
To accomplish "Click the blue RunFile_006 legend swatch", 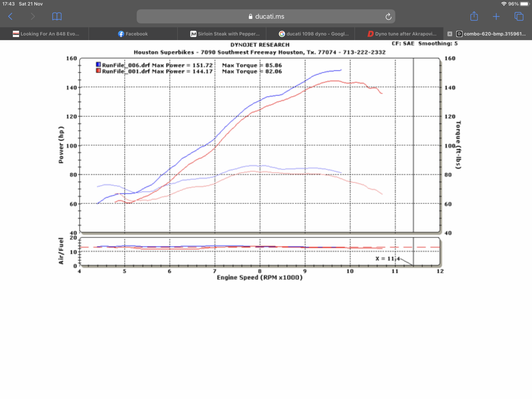I will click(98, 65).
